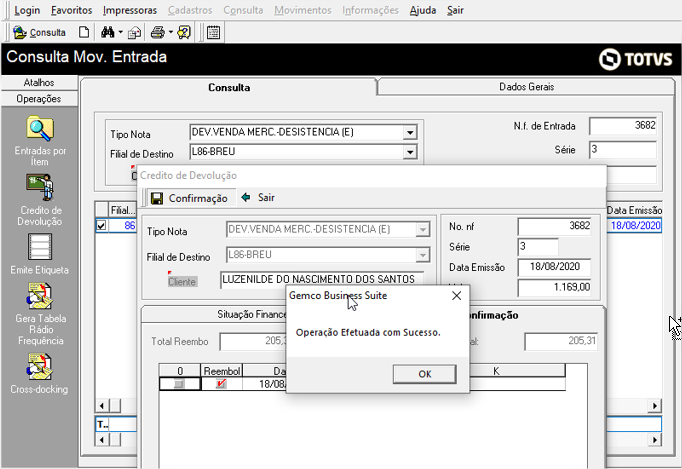Toggle checkbox on grid row 86
Viewport: 682px width, 469px height.
101,226
